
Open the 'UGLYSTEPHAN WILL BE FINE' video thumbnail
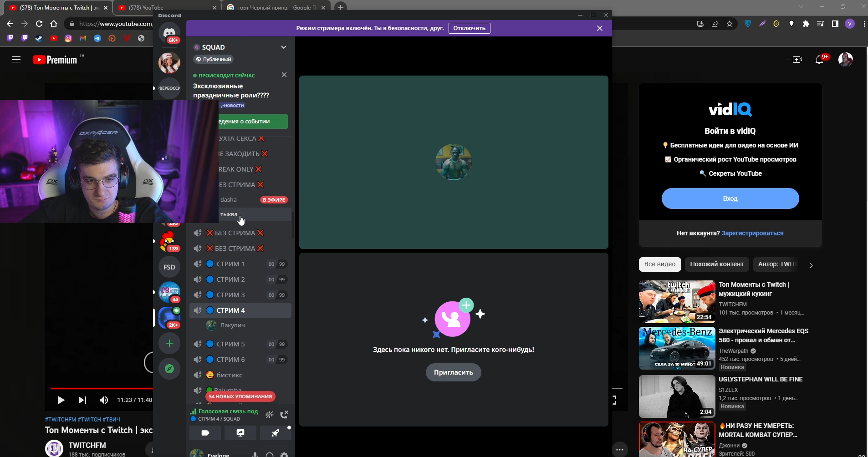click(677, 396)
